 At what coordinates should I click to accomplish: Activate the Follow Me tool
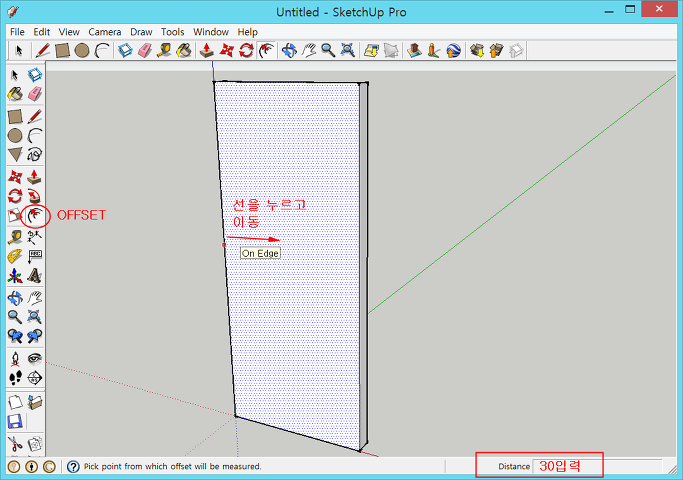(34, 196)
